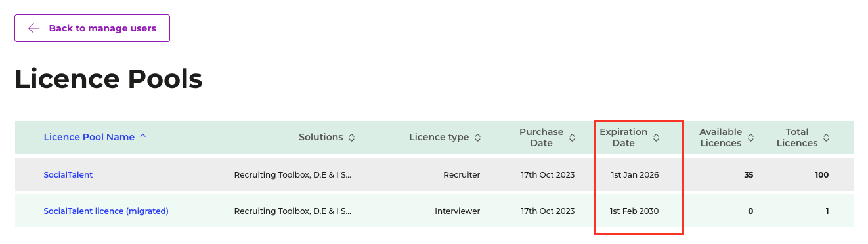Click the Solutions sort arrows icon
This screenshot has height=244, width=868.
[x=351, y=138]
